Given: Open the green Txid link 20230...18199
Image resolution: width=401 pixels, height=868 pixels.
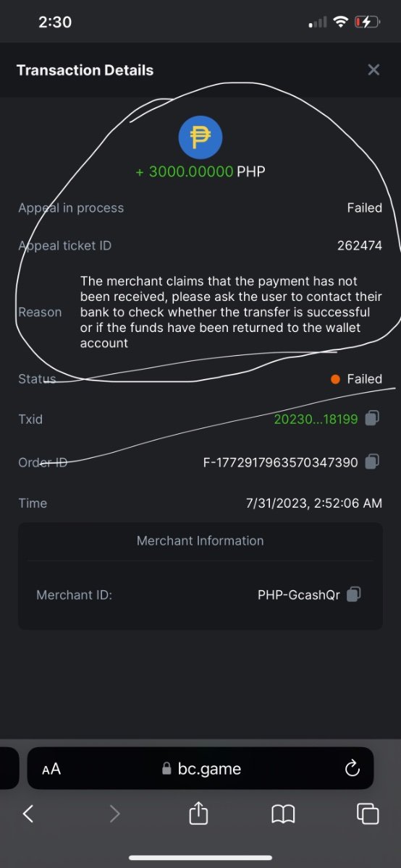Looking at the screenshot, I should point(316,419).
